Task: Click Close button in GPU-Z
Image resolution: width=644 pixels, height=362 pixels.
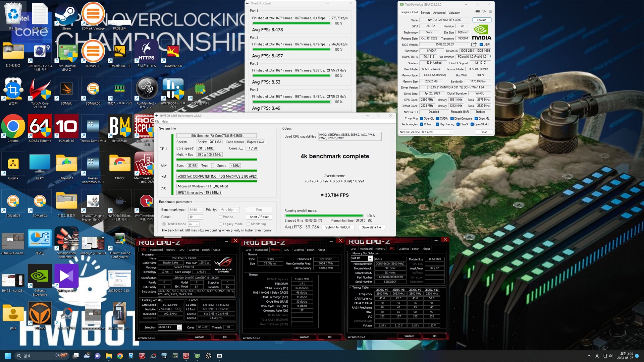Action: click(x=484, y=132)
